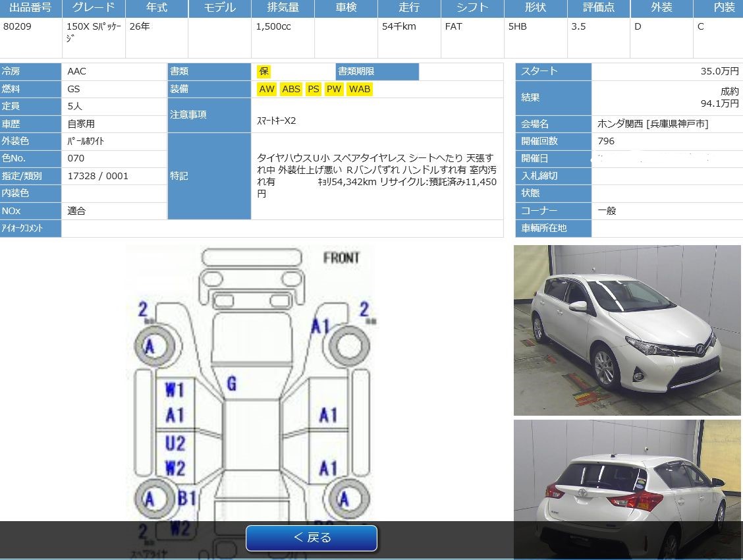
Task: Select the PW equipment badge
Action: [334, 89]
